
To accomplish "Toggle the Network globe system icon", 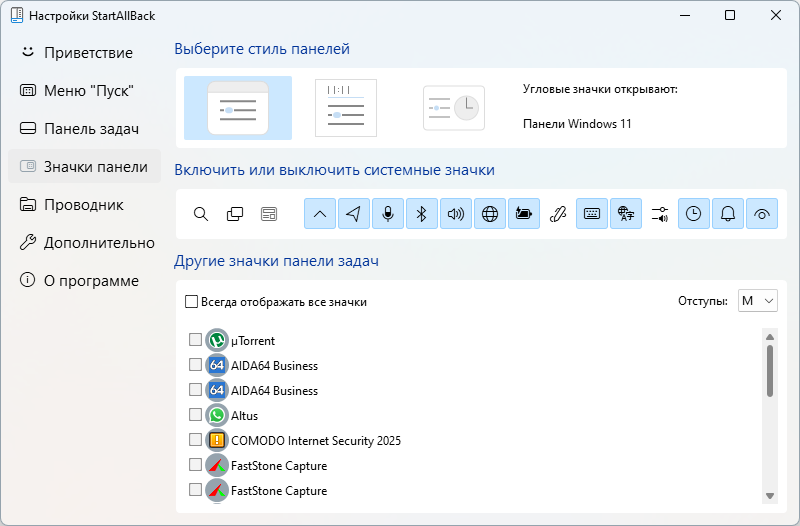I will pos(490,214).
